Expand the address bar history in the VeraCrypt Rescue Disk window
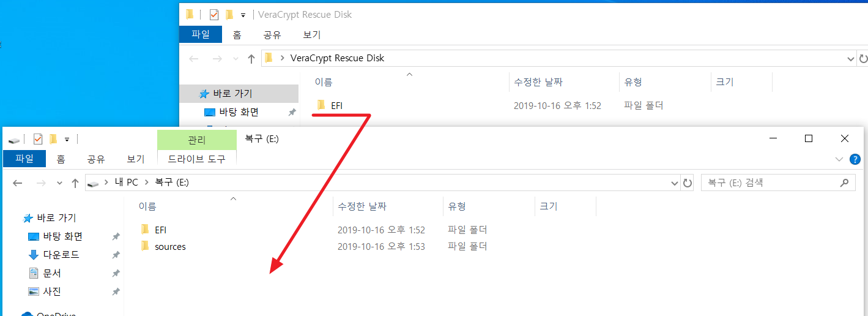This screenshot has height=316, width=868. click(850, 59)
